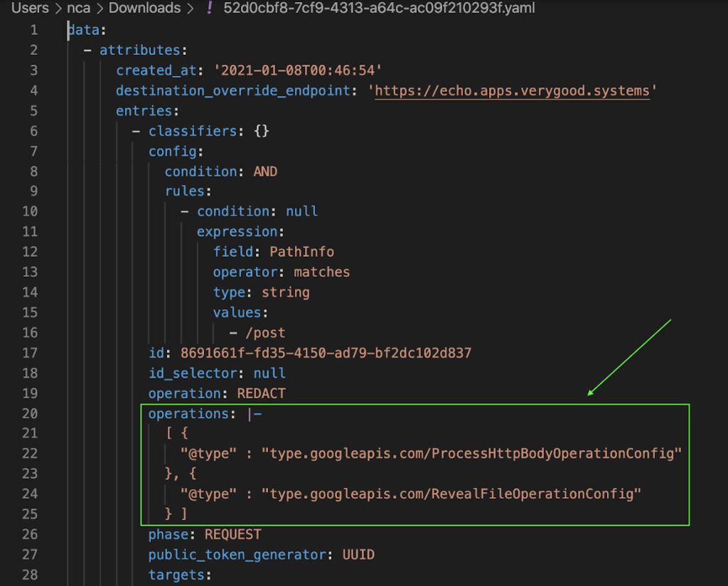The image size is (728, 586).
Task: Click the 'string' type value
Action: (286, 292)
